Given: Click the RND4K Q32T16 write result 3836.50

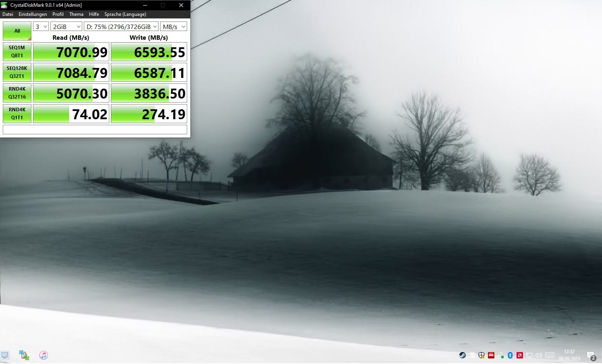Looking at the screenshot, I should click(x=149, y=93).
